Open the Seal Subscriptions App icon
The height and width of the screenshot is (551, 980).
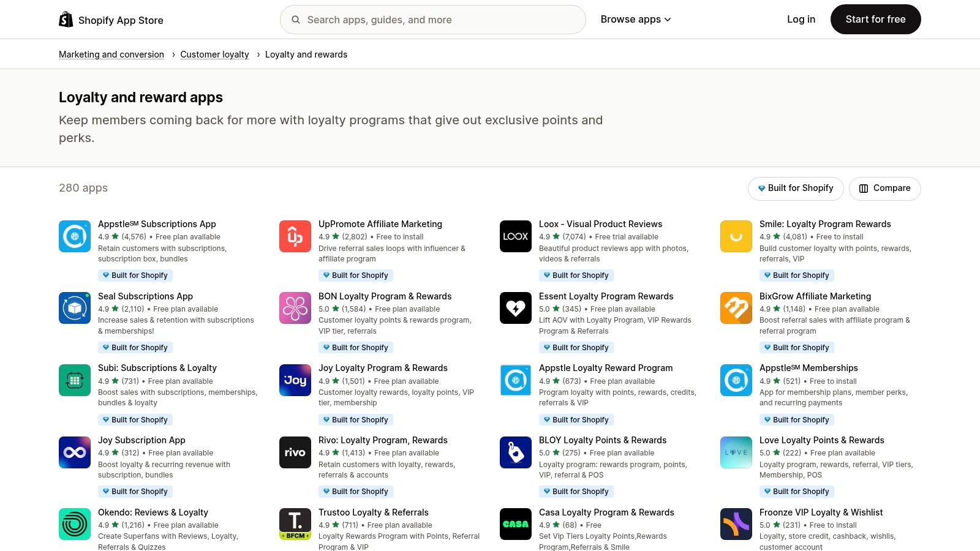click(75, 308)
